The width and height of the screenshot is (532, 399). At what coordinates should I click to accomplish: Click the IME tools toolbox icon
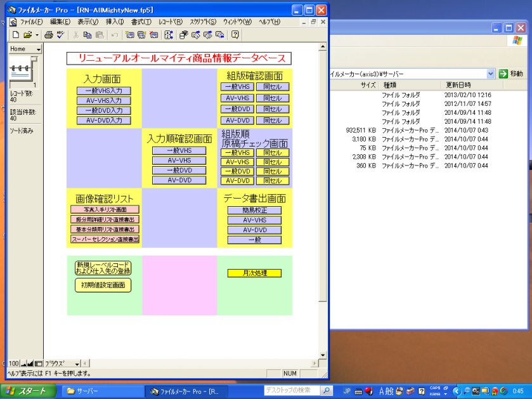tap(410, 391)
